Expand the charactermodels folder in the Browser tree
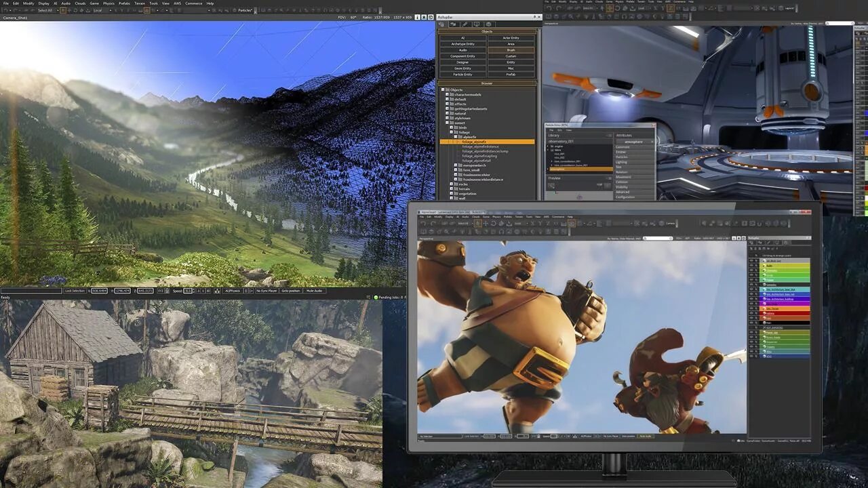The image size is (868, 488). 447,94
